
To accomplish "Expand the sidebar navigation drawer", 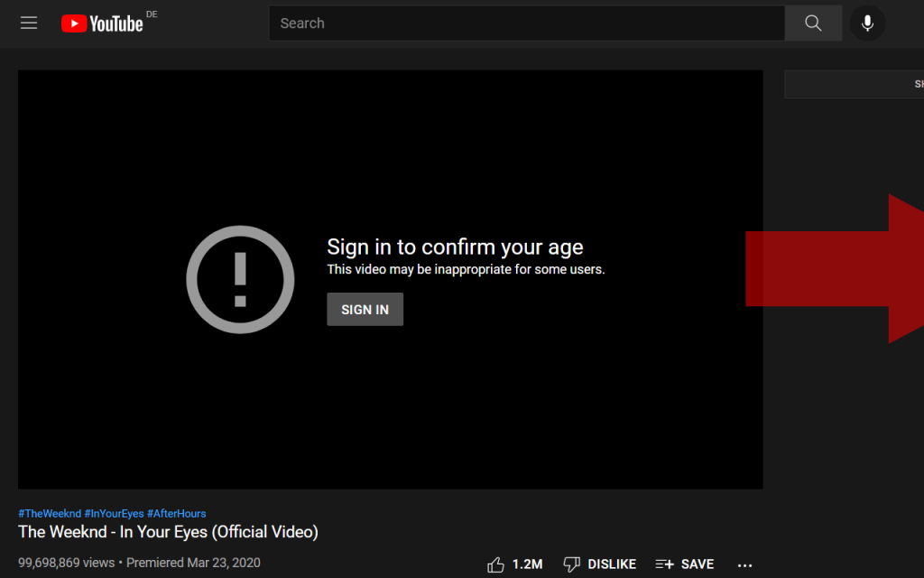I will tap(29, 23).
